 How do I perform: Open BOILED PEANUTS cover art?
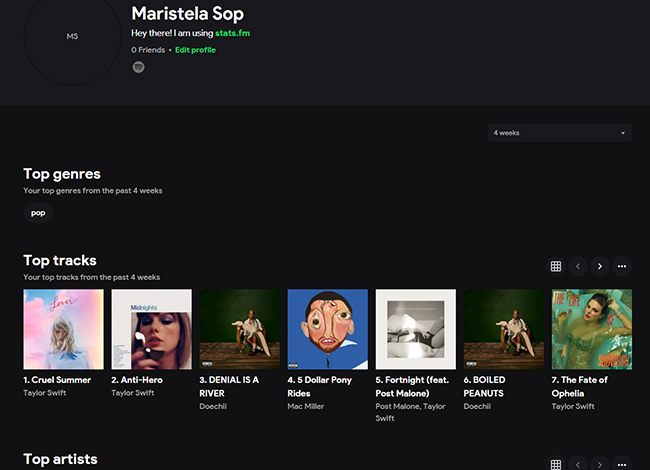[x=504, y=329]
